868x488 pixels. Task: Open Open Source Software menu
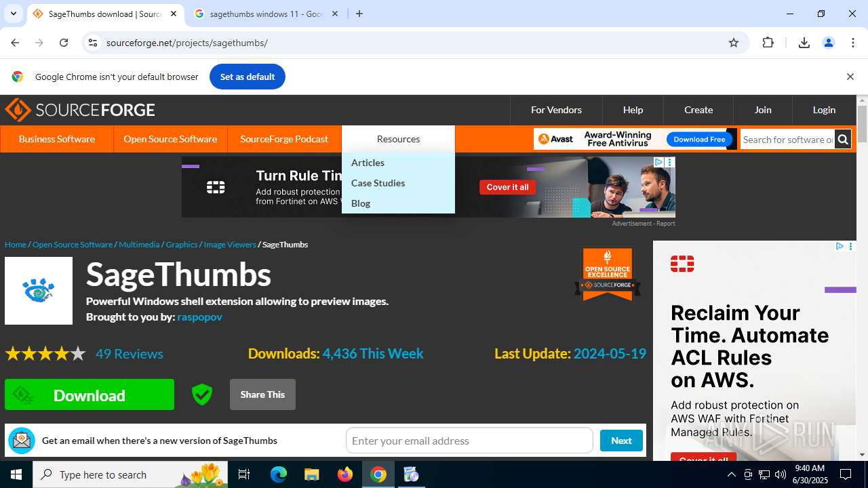click(x=170, y=139)
